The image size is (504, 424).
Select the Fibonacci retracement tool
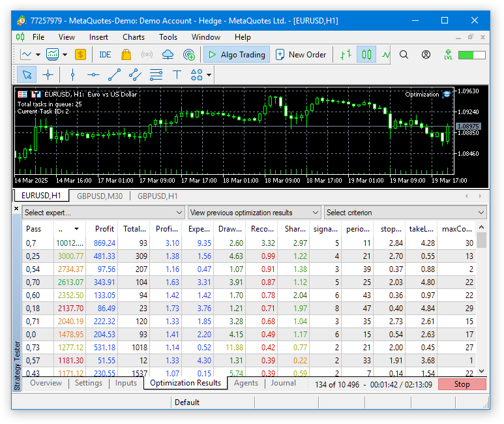point(156,74)
